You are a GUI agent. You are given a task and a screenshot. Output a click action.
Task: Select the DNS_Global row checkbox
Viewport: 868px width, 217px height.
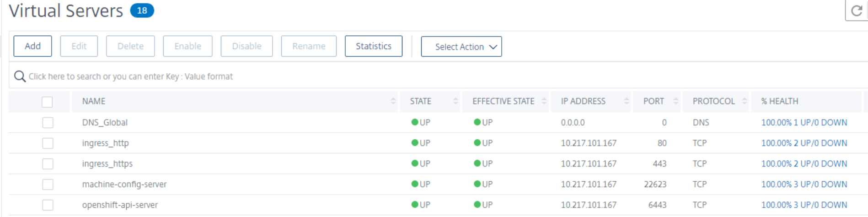click(x=48, y=123)
